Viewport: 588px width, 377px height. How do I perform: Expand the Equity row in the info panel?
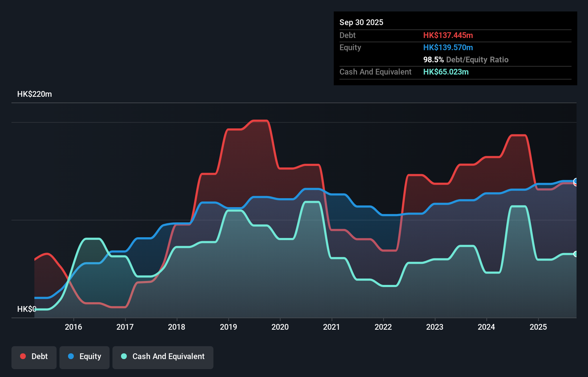[x=350, y=47]
